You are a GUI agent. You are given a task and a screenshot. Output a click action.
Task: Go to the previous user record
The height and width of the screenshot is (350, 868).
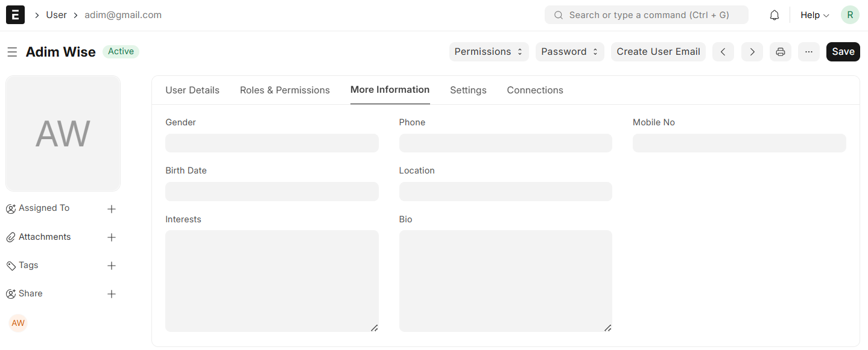[723, 52]
